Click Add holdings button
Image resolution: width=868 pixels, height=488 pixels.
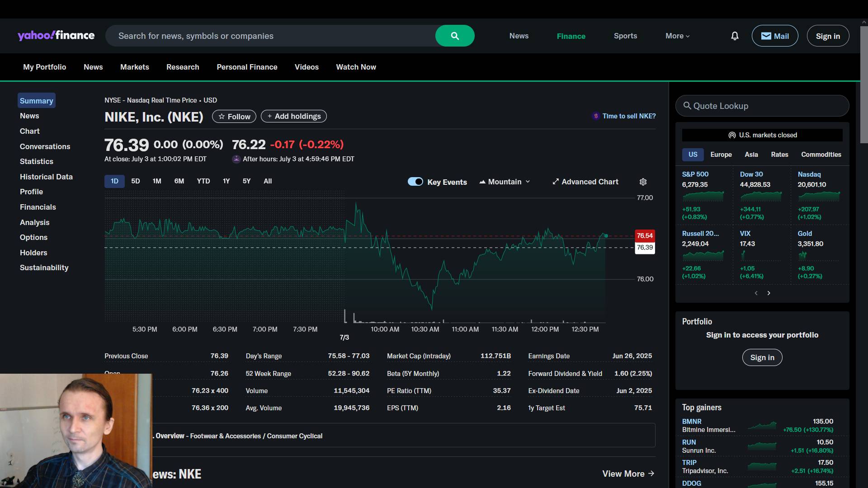293,117
